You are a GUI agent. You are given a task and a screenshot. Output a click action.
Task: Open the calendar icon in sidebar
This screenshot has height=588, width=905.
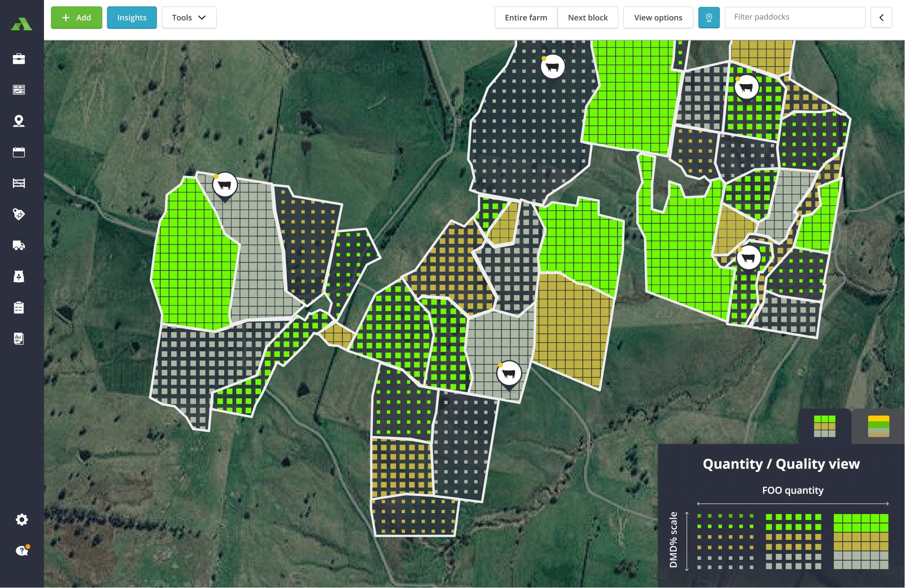(x=19, y=152)
